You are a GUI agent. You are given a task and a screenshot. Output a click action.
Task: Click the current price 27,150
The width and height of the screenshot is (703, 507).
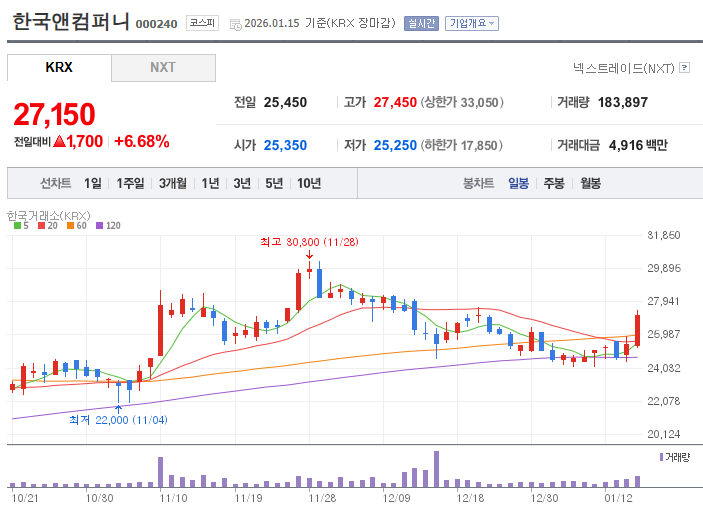[x=54, y=114]
